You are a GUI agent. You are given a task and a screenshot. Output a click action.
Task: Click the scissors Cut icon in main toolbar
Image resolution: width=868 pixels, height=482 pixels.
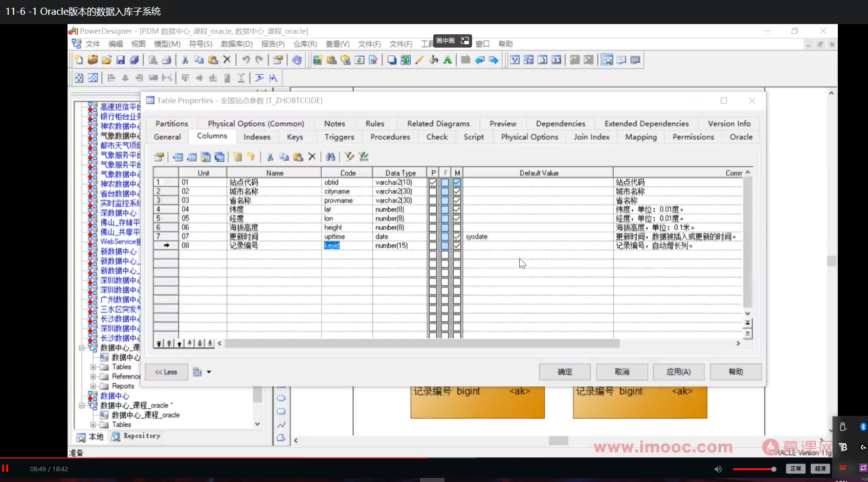click(x=185, y=60)
